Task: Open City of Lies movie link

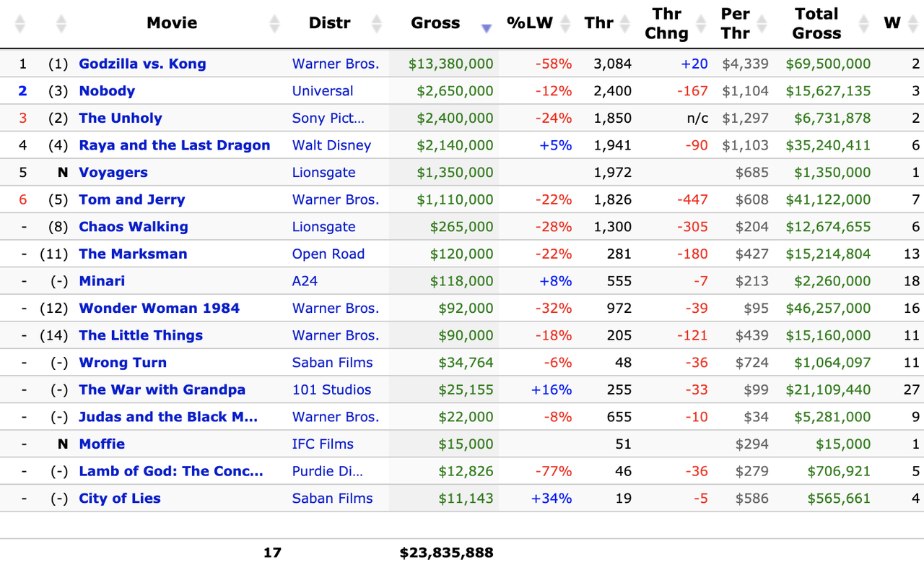Action: point(120,499)
